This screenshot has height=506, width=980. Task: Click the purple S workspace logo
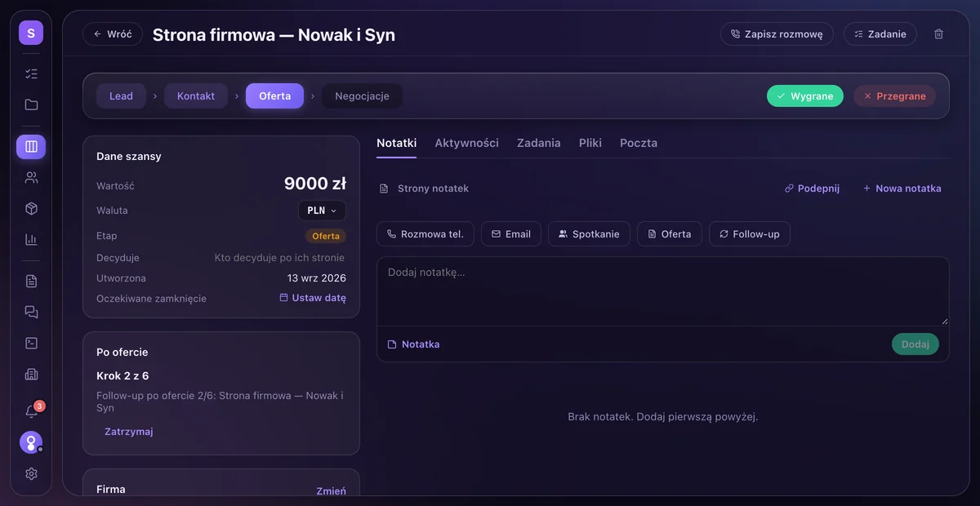pos(31,33)
